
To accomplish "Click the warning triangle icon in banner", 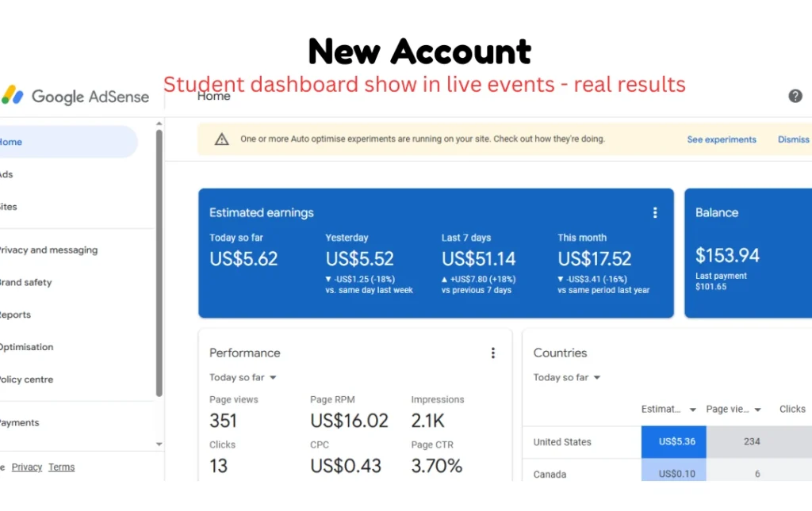I will (x=222, y=139).
